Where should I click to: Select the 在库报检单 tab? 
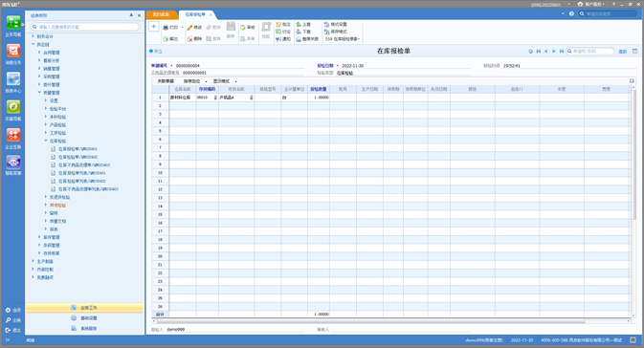(x=195, y=14)
